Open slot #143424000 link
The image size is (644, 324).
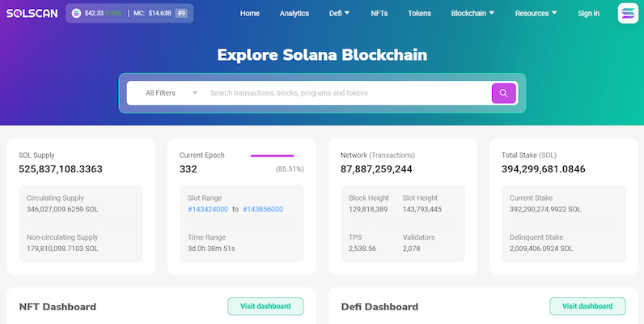[x=208, y=209]
